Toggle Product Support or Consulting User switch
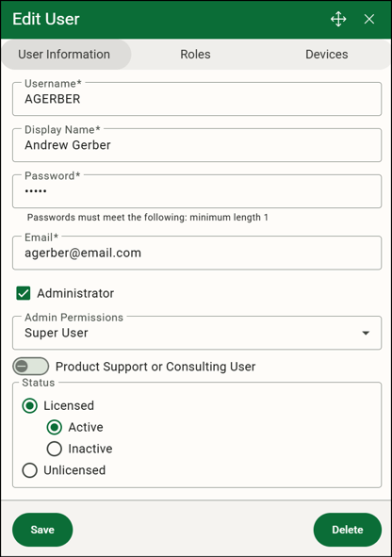 [30, 367]
